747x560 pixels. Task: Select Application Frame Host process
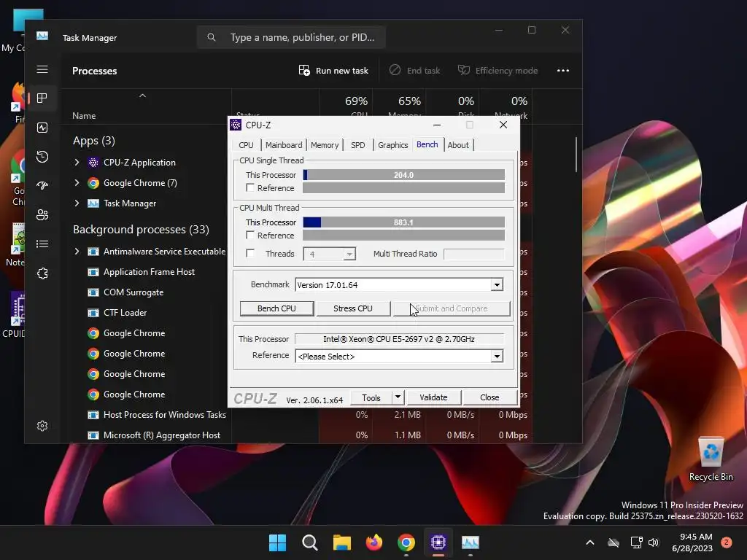pyautogui.click(x=149, y=272)
